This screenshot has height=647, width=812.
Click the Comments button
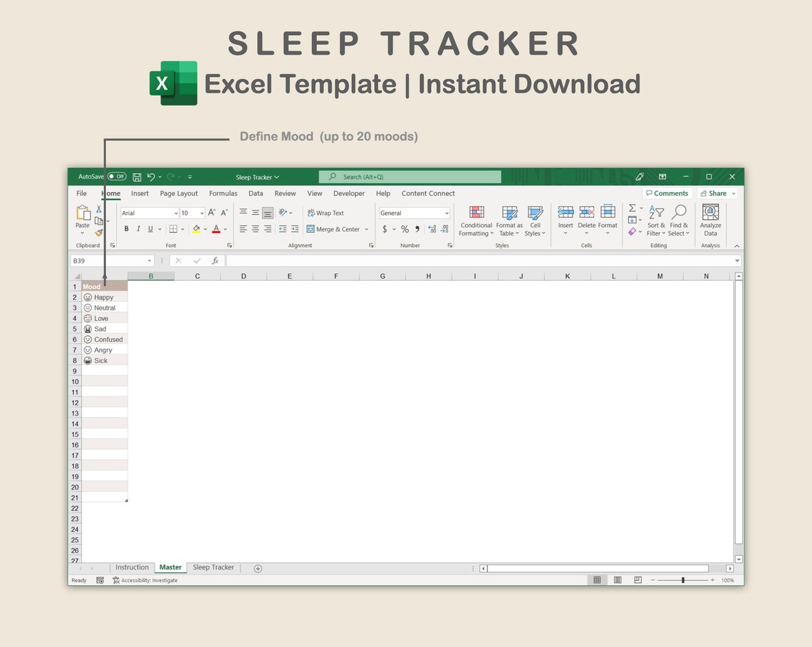[x=667, y=193]
